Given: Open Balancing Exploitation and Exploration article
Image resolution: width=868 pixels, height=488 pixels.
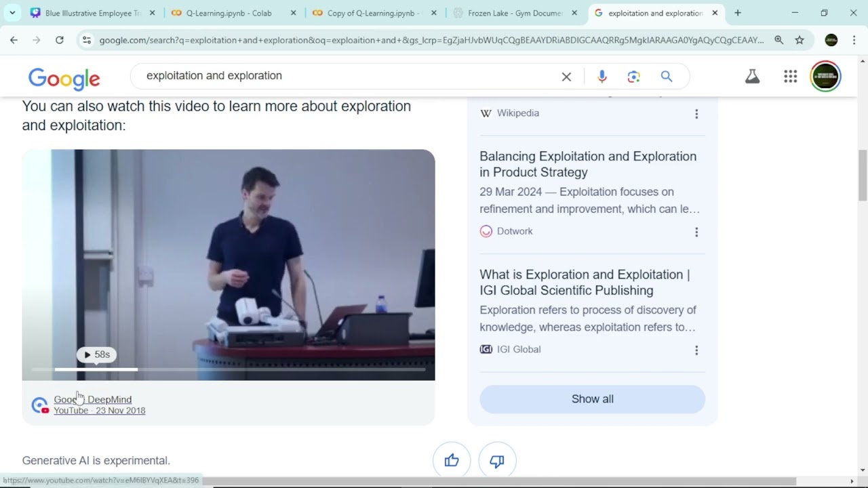Looking at the screenshot, I should click(x=588, y=164).
